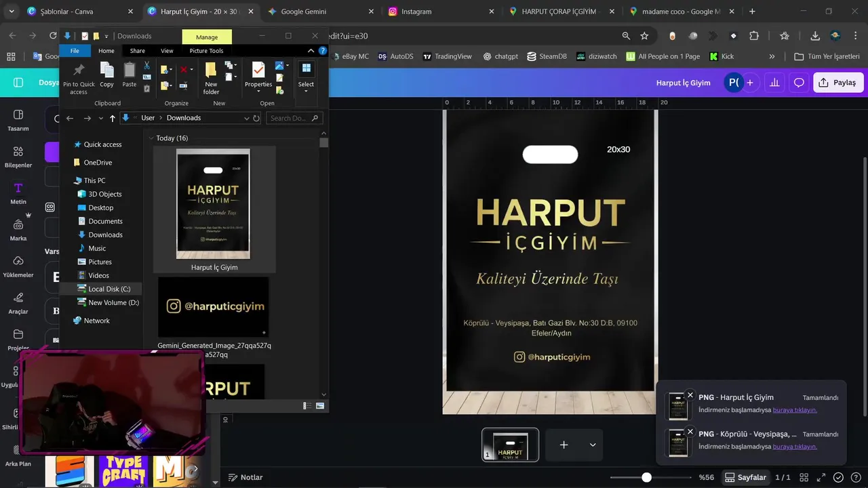Viewport: 868px width, 488px height.
Task: Click Explorer Help question mark icon
Action: tap(321, 51)
